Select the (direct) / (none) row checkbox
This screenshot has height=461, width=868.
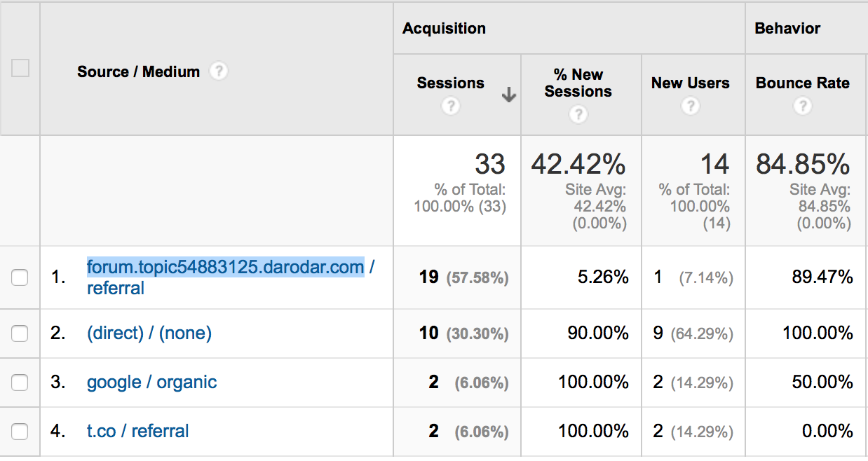tap(20, 333)
